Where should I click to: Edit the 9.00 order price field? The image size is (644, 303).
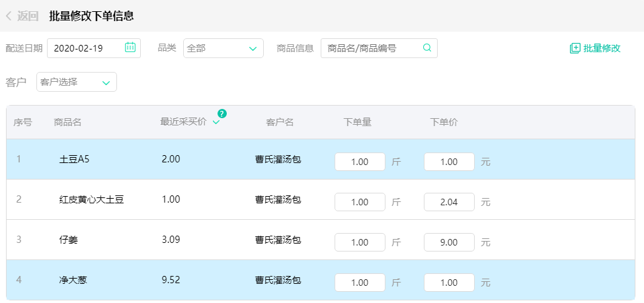449,242
